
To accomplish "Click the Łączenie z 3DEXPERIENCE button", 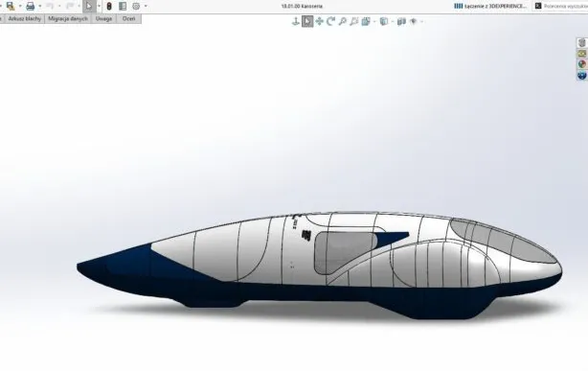I will click(x=490, y=6).
